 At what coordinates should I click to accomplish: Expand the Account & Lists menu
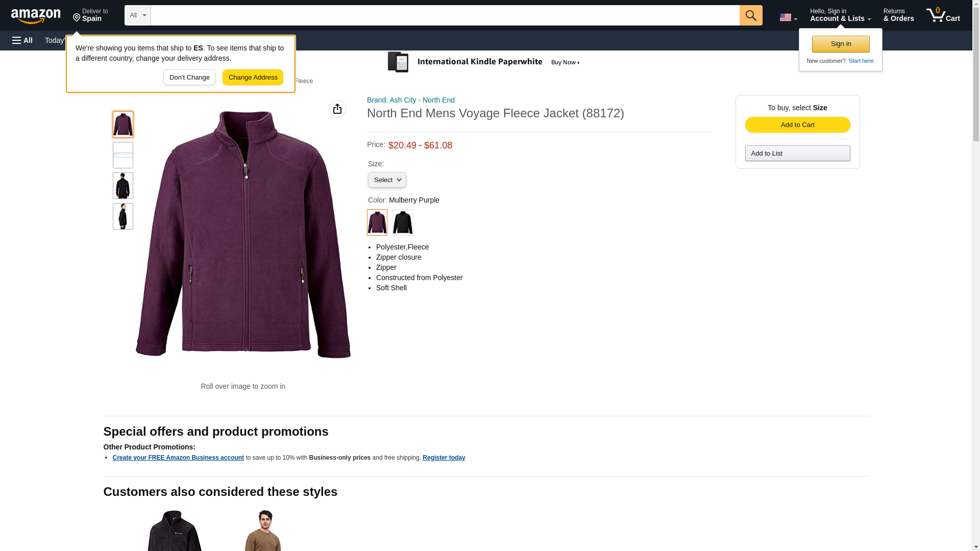click(840, 15)
